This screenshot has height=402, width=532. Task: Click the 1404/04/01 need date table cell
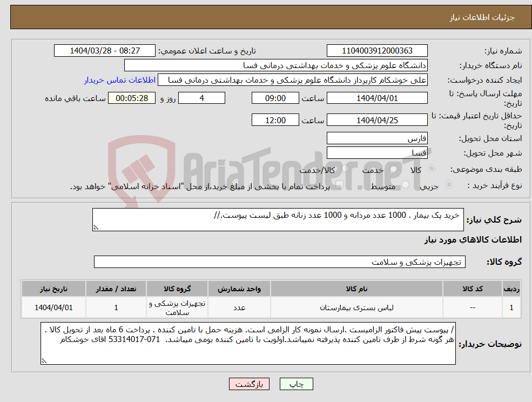click(x=53, y=307)
